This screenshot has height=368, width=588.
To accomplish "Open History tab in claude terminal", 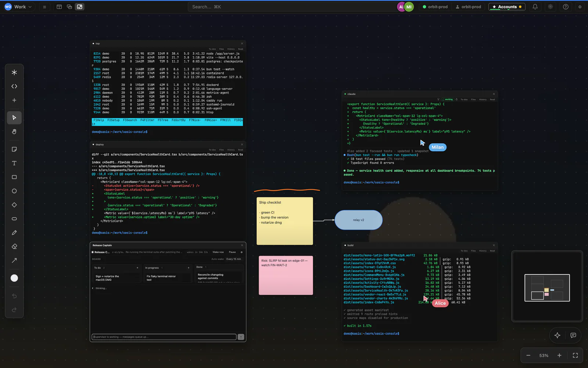I will tap(483, 99).
